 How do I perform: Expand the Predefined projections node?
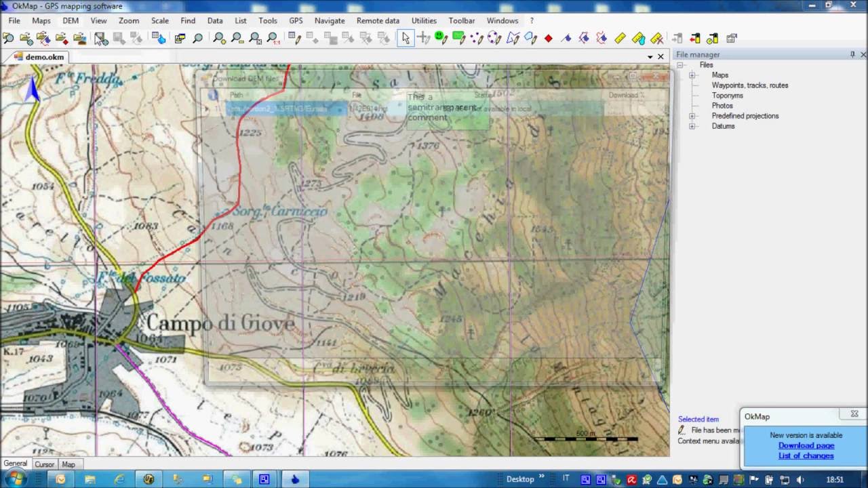692,116
